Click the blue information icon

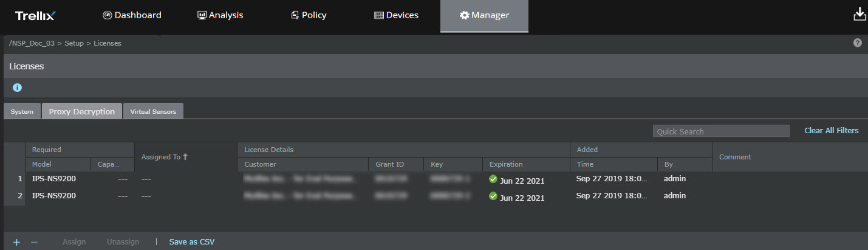coord(17,88)
